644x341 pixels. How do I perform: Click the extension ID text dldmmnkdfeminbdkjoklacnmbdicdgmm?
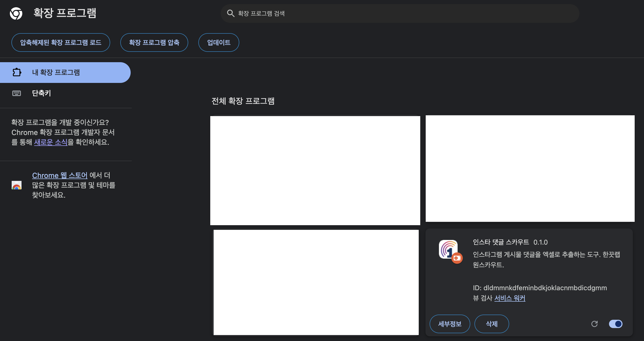pyautogui.click(x=545, y=288)
